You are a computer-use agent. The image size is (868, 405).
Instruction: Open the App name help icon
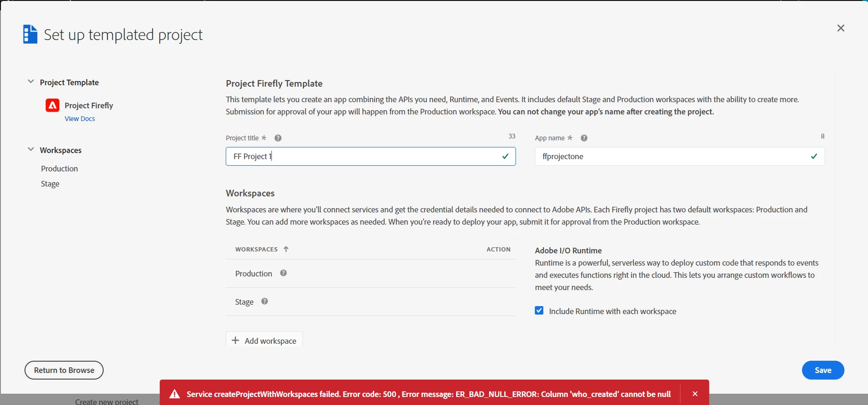pyautogui.click(x=584, y=138)
